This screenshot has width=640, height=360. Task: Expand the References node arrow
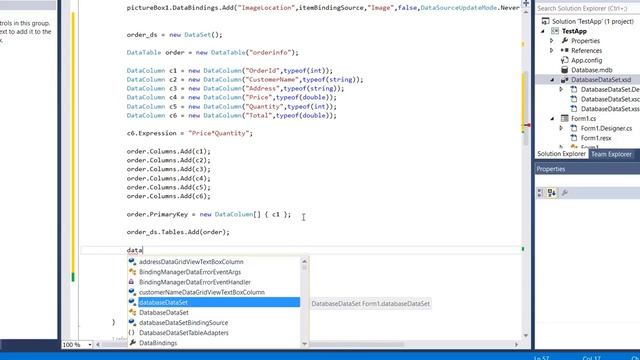pos(552,51)
